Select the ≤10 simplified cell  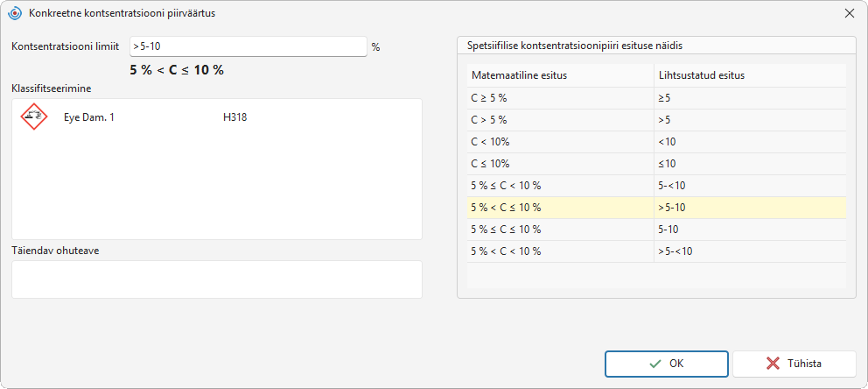750,164
